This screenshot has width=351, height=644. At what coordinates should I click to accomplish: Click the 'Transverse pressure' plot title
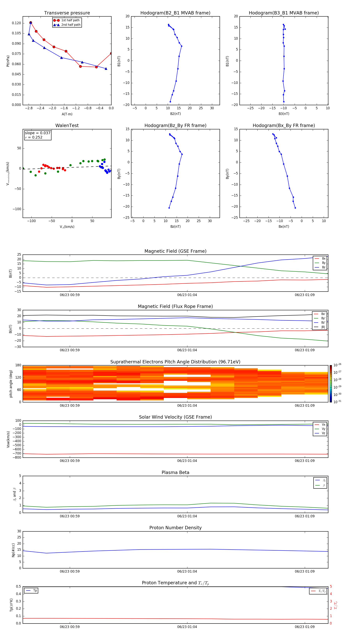67,13
